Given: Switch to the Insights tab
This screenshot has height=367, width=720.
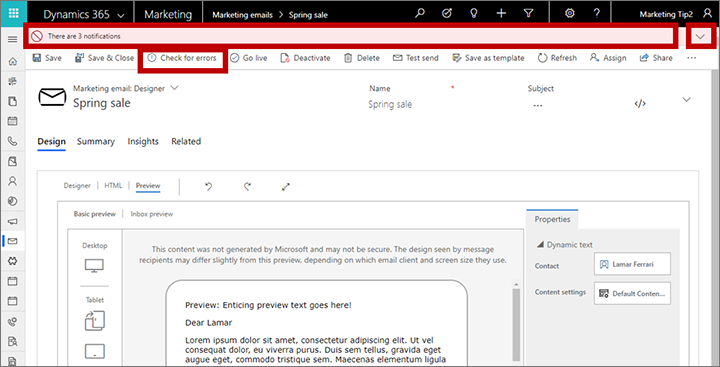Looking at the screenshot, I should click(x=143, y=141).
